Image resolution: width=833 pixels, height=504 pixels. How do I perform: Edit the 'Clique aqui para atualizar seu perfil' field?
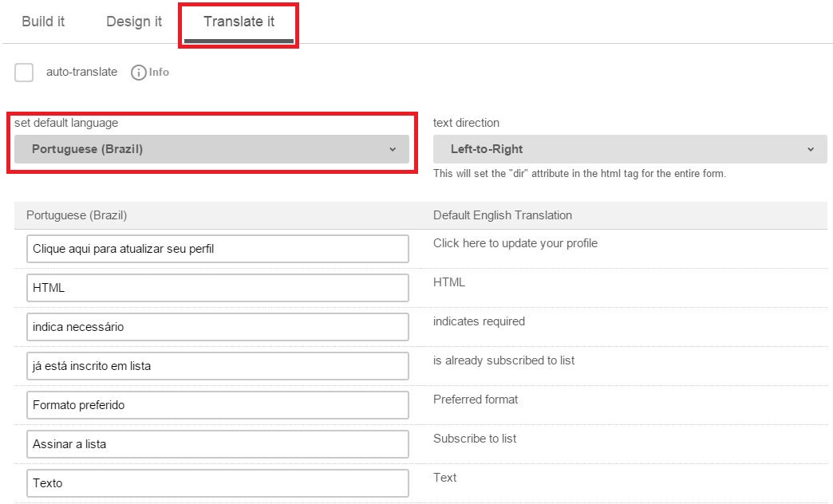pos(218,249)
